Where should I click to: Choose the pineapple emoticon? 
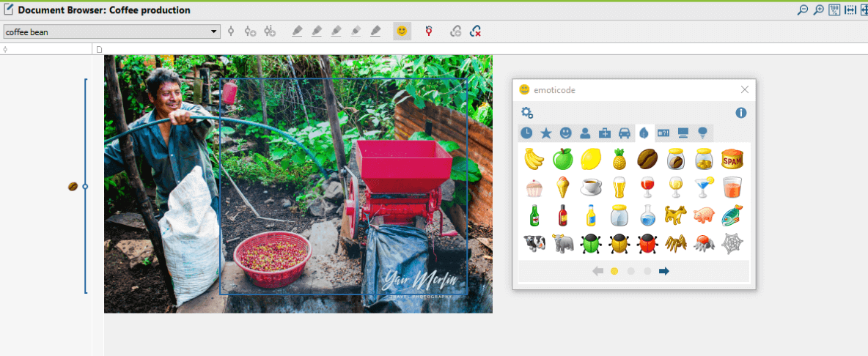(619, 159)
